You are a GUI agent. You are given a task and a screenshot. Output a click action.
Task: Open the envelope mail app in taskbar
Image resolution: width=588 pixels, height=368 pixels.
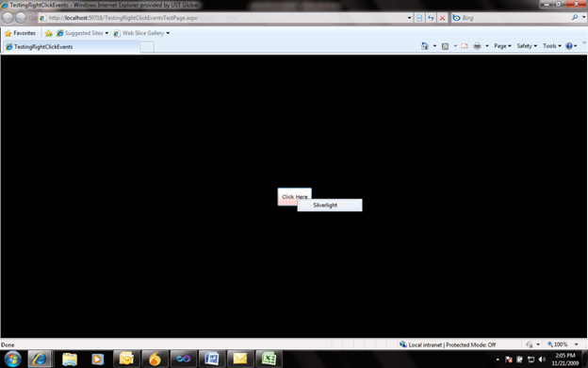pos(240,359)
